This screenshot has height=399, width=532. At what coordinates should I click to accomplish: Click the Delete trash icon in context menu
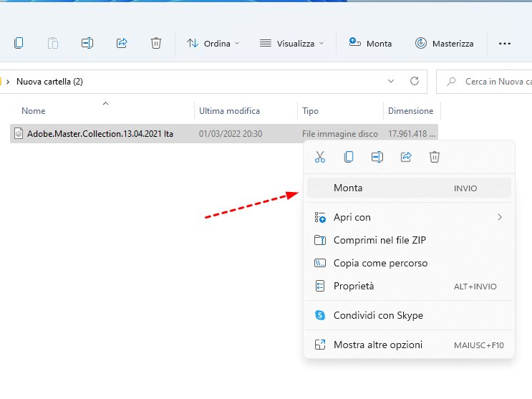(x=435, y=157)
